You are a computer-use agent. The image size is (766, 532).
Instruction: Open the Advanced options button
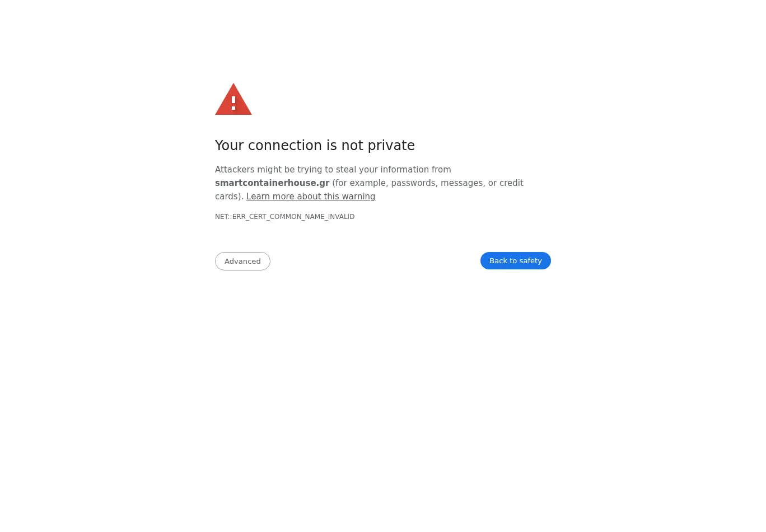tap(242, 261)
